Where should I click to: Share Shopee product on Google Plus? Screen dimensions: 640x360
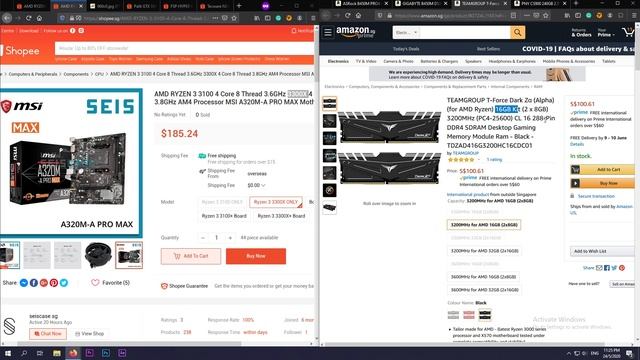click(x=44, y=283)
